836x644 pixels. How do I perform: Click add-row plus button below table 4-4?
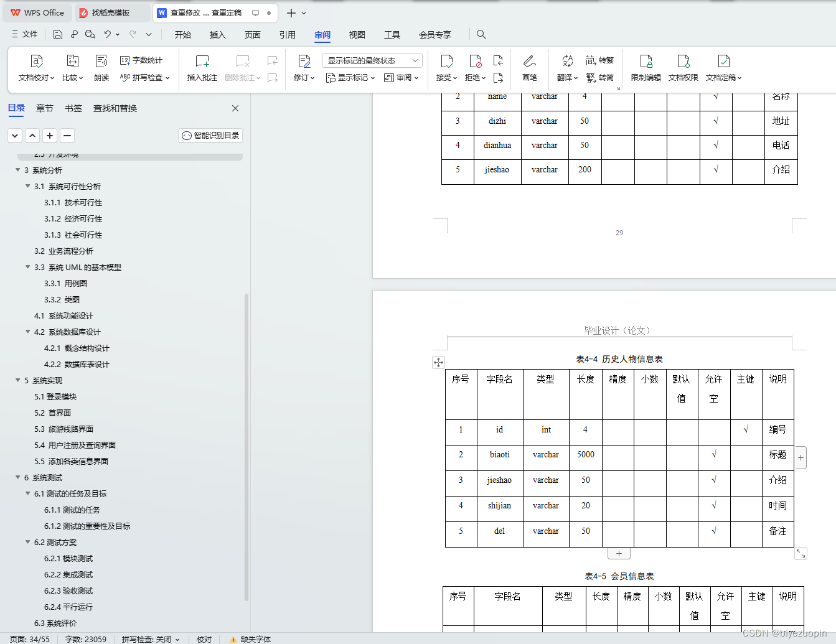(x=619, y=553)
